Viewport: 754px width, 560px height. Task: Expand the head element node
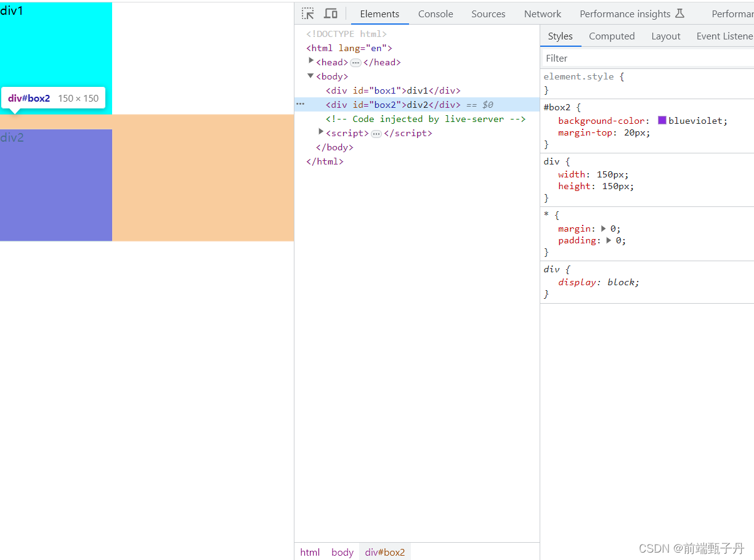click(x=311, y=61)
